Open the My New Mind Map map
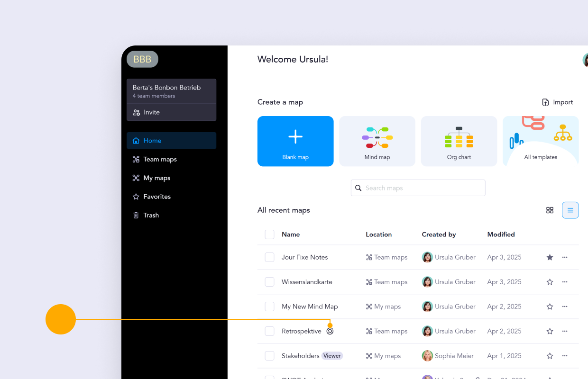 pyautogui.click(x=310, y=307)
